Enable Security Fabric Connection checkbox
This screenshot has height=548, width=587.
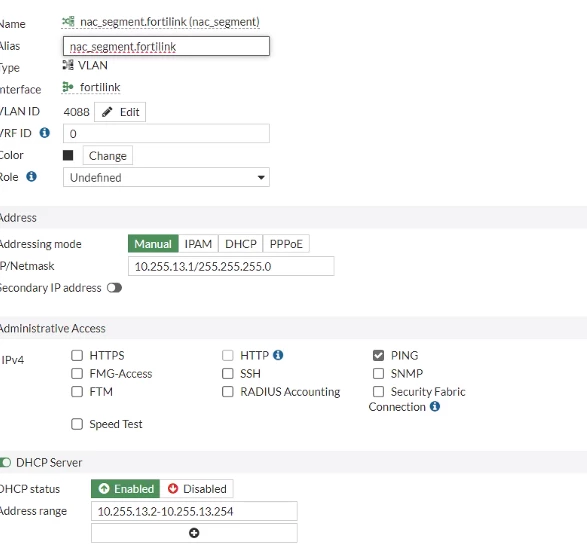click(378, 392)
